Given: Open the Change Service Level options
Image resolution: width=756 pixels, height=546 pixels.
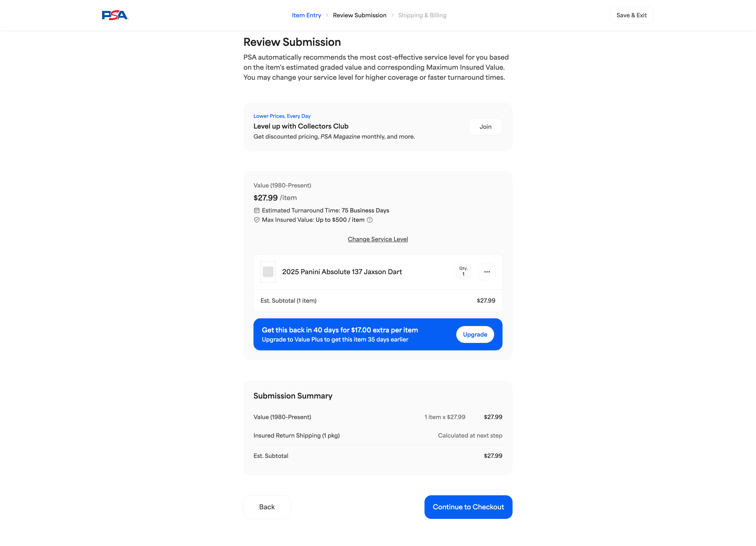Looking at the screenshot, I should coord(378,239).
